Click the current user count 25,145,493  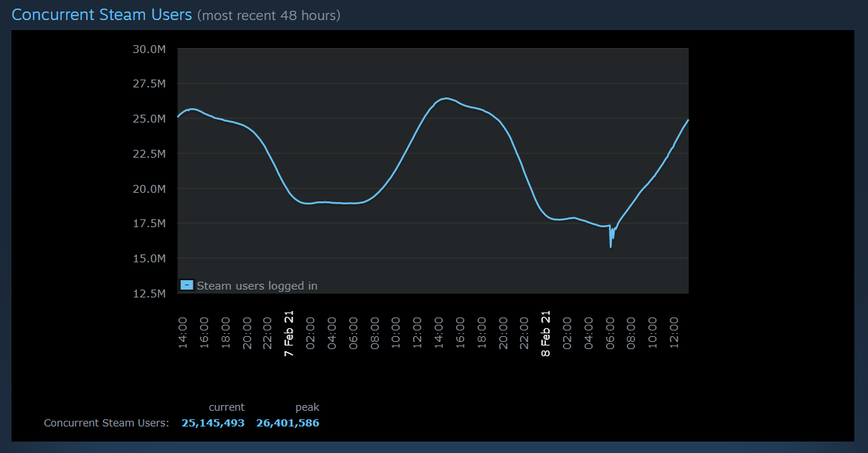pos(212,423)
